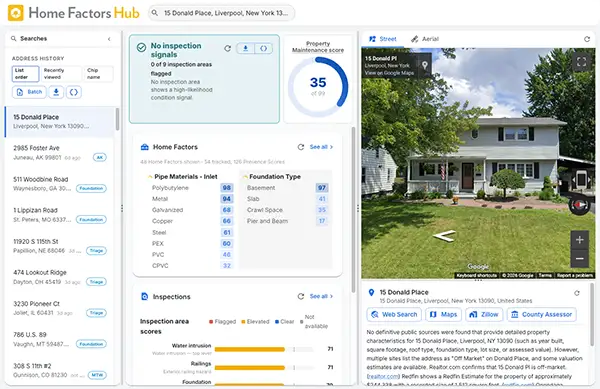
Task: Select the Recently viewed option
Action: pyautogui.click(x=60, y=74)
